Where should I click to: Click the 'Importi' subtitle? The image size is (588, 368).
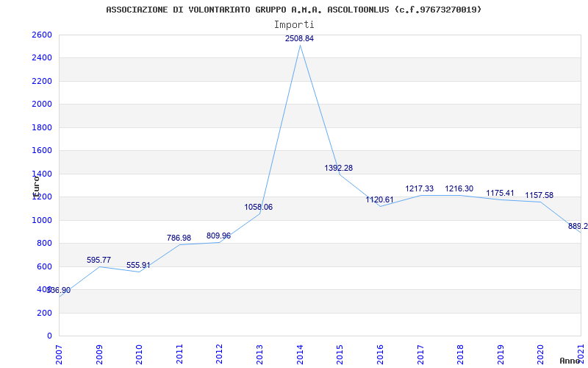click(x=294, y=25)
